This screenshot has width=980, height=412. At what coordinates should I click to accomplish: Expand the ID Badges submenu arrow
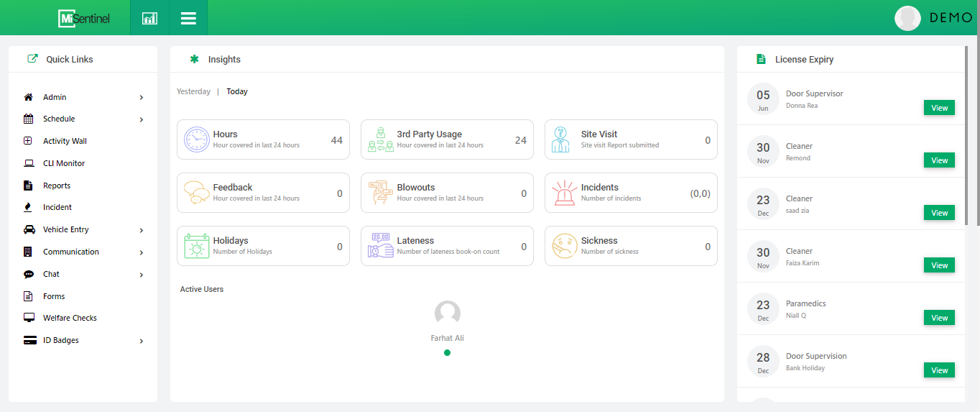click(x=142, y=342)
